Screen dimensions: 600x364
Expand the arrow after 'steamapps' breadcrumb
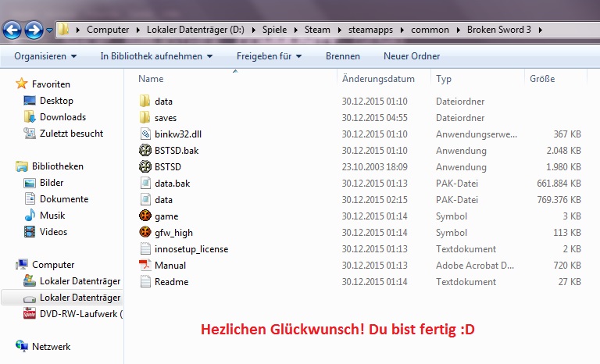pos(402,30)
